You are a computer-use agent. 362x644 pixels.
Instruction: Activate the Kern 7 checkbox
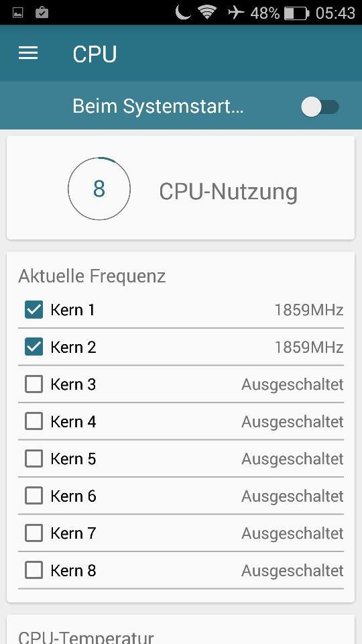[34, 533]
